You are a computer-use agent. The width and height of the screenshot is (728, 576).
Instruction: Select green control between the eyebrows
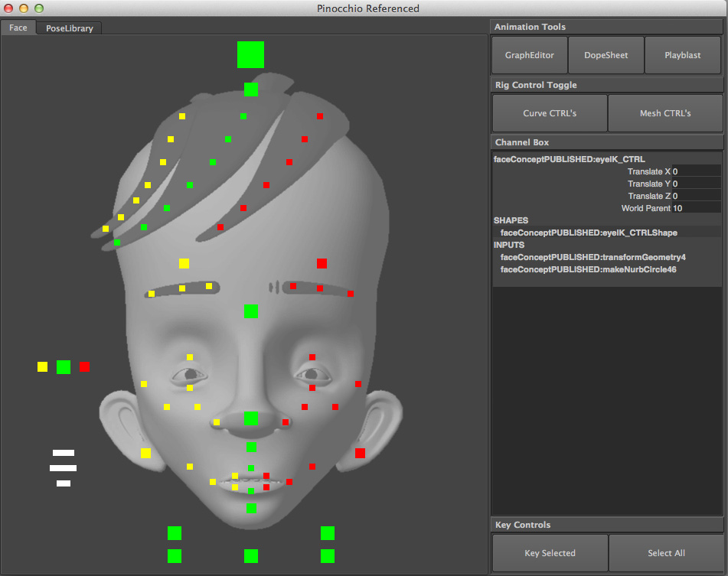pyautogui.click(x=251, y=311)
